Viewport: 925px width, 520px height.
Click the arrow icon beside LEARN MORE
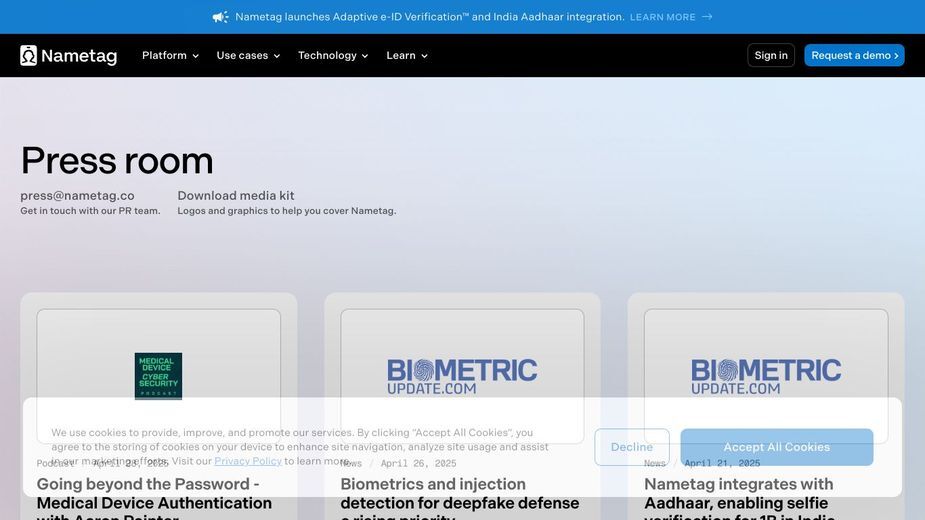(x=707, y=17)
